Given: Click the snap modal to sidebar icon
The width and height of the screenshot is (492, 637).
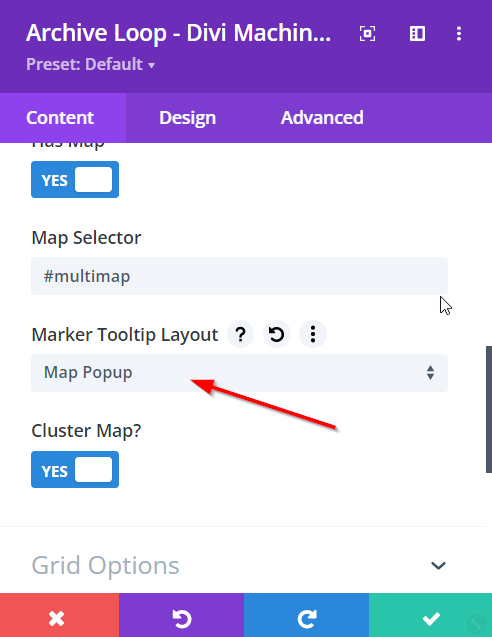Looking at the screenshot, I should [x=417, y=33].
